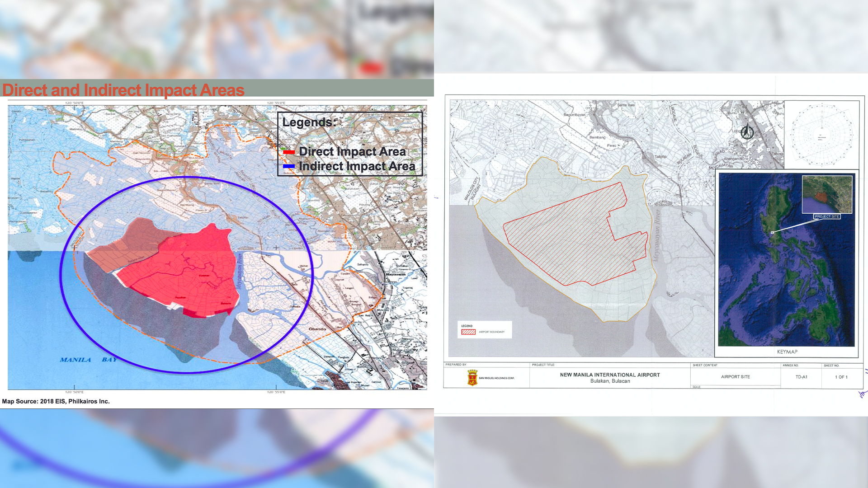This screenshot has width=868, height=488.
Task: Click the 'Abangan Norte' place label
Action: click(736, 159)
